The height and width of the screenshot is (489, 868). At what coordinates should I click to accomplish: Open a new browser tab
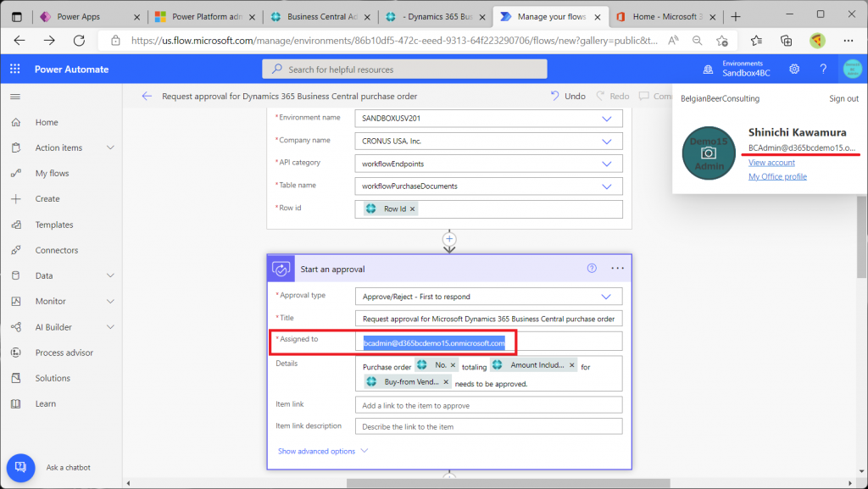(x=736, y=17)
